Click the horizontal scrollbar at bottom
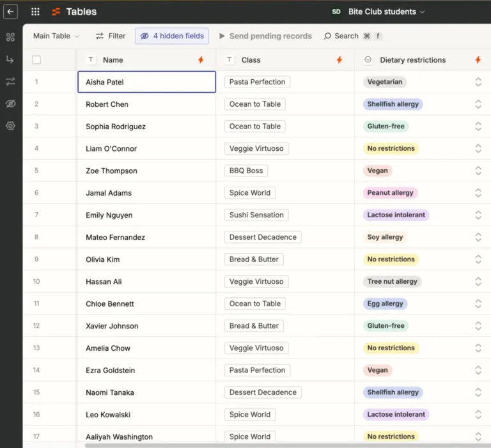This screenshot has height=448, width=491. (288, 445)
